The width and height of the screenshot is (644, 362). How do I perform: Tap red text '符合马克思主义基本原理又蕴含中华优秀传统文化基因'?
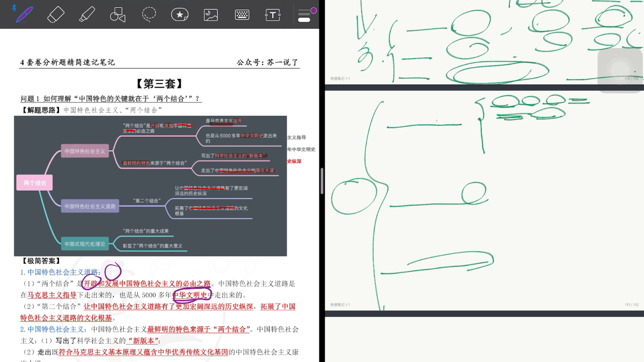coord(143,352)
